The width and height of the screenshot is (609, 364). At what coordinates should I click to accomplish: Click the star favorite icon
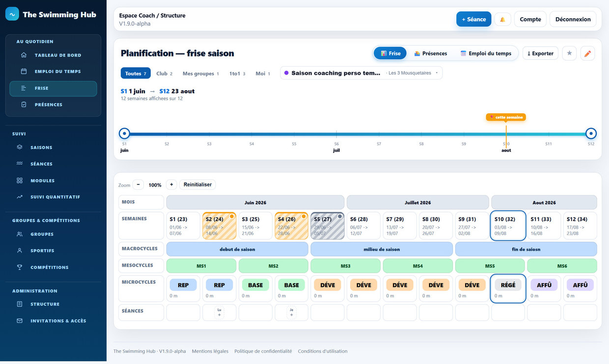point(569,53)
